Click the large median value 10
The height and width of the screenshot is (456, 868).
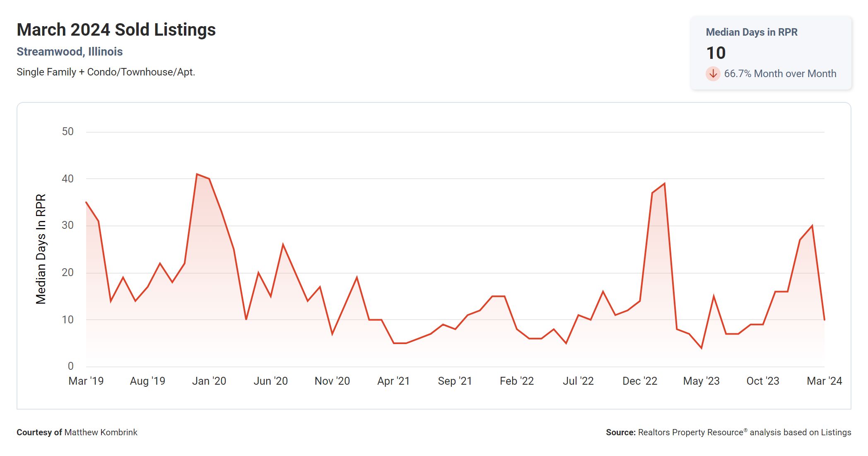pyautogui.click(x=716, y=53)
